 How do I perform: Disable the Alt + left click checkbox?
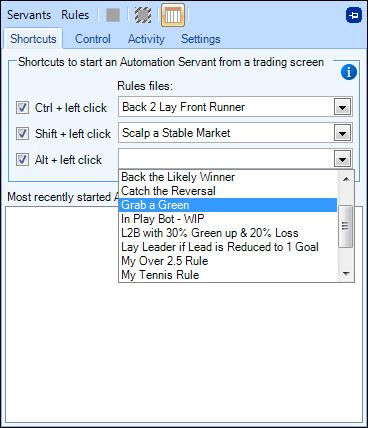(x=22, y=160)
